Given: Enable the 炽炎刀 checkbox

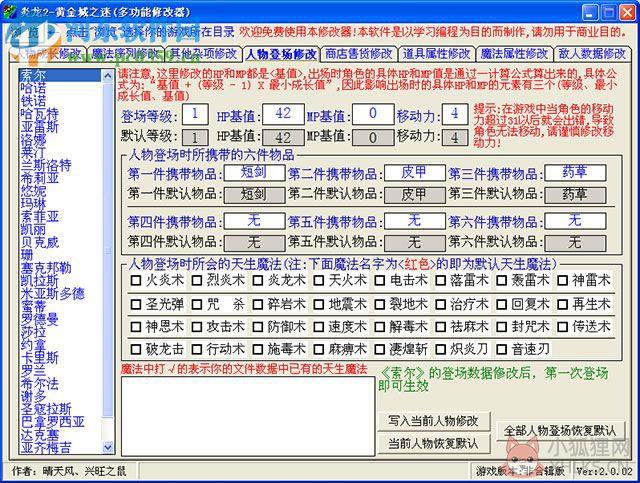Looking at the screenshot, I should pos(441,349).
